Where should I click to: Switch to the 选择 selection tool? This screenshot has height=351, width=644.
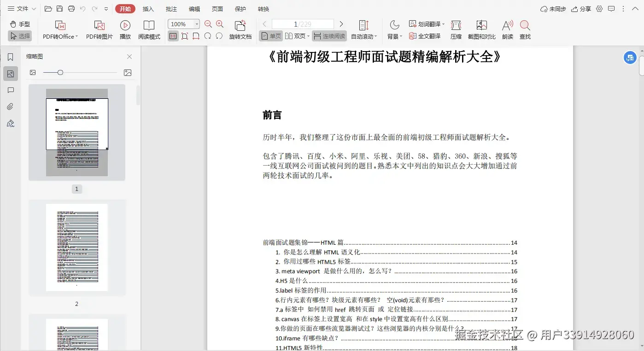coord(20,36)
